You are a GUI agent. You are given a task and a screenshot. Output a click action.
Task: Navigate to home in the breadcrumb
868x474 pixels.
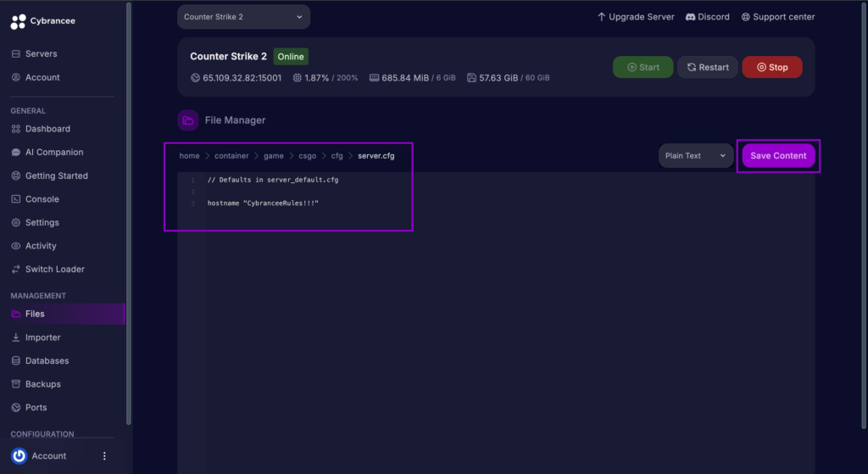[x=189, y=156]
